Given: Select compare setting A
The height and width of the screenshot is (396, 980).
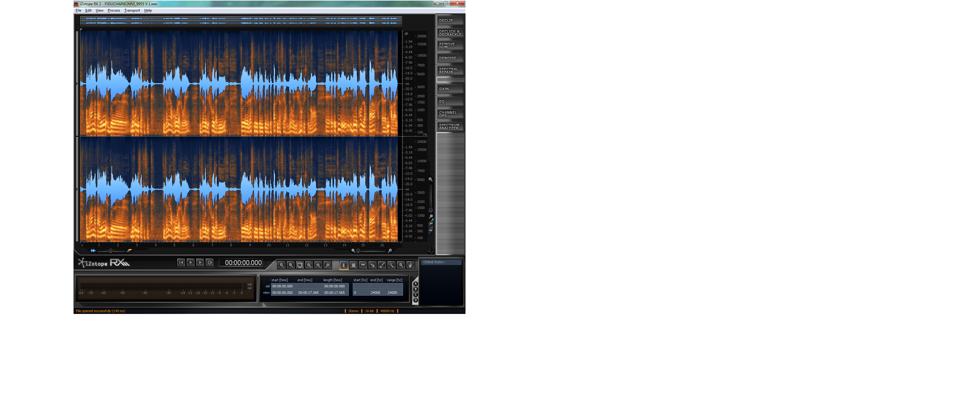Looking at the screenshot, I should [x=416, y=284].
